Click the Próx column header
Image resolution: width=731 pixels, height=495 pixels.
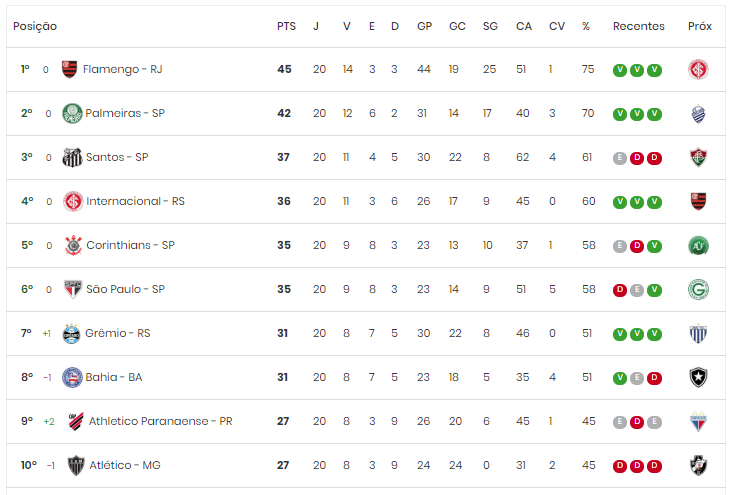click(x=699, y=26)
